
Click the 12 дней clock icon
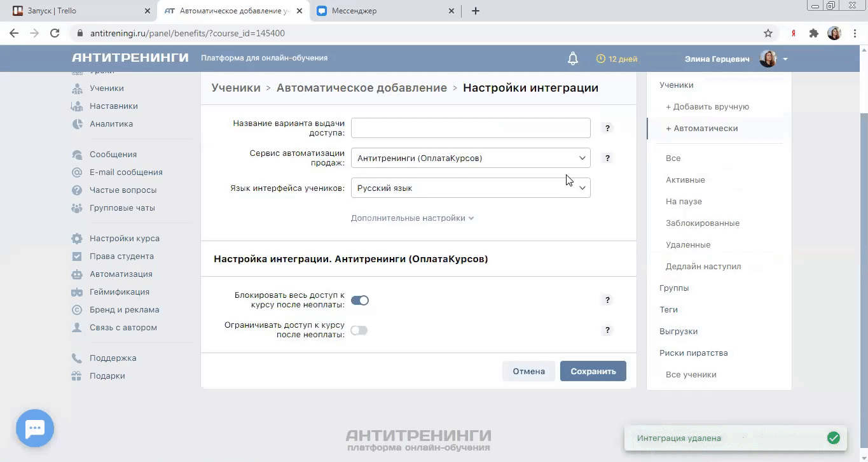(x=601, y=59)
